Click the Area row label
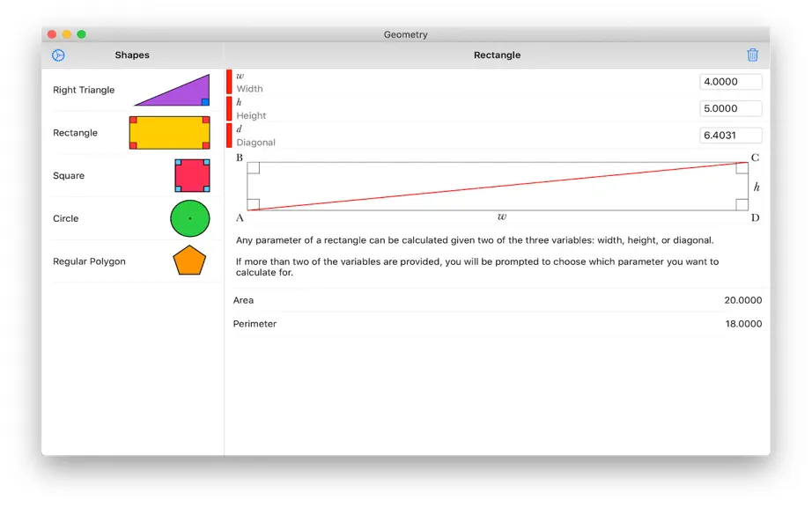Screen dimensions: 812x507 (x=243, y=300)
